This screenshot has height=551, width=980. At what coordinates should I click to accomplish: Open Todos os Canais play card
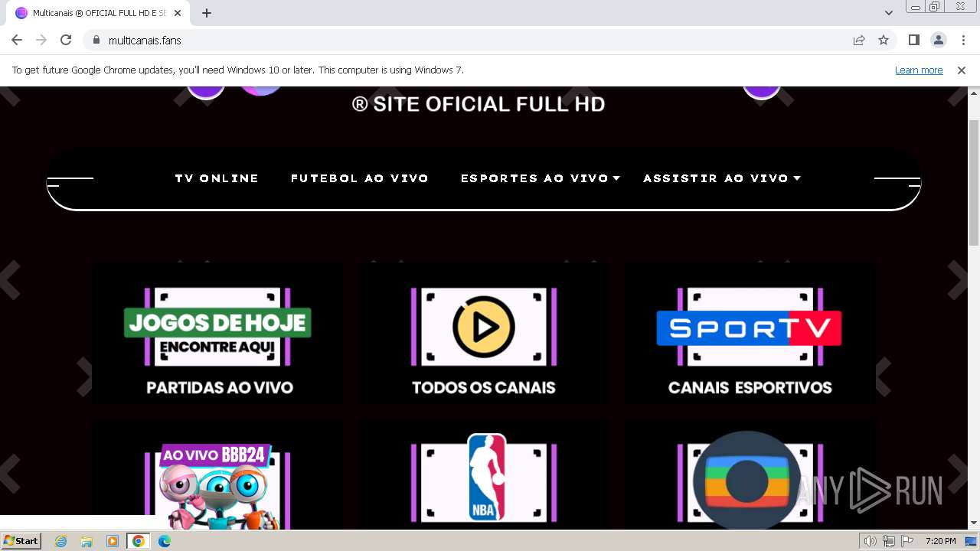[484, 334]
